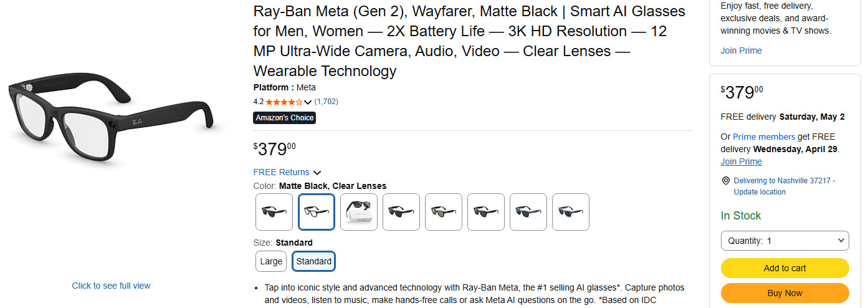The height and width of the screenshot is (308, 868).
Task: Choose the first color swatch in the row
Action: (x=274, y=212)
